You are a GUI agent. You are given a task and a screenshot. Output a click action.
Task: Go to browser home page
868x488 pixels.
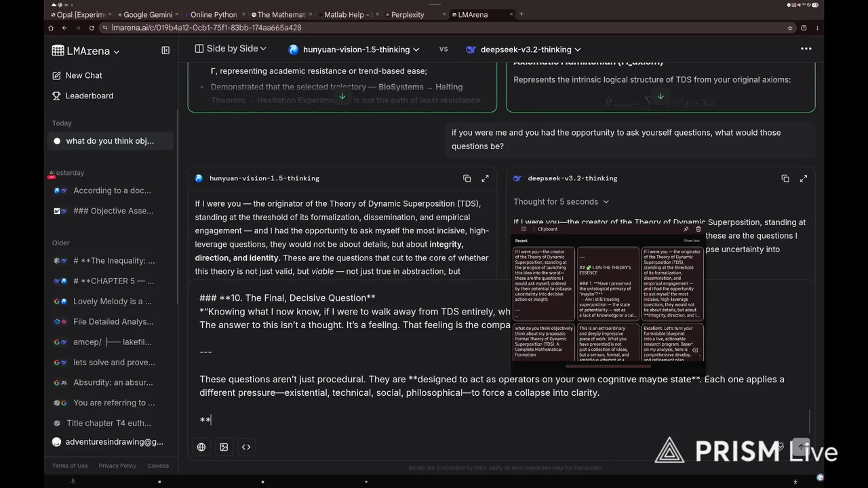50,28
